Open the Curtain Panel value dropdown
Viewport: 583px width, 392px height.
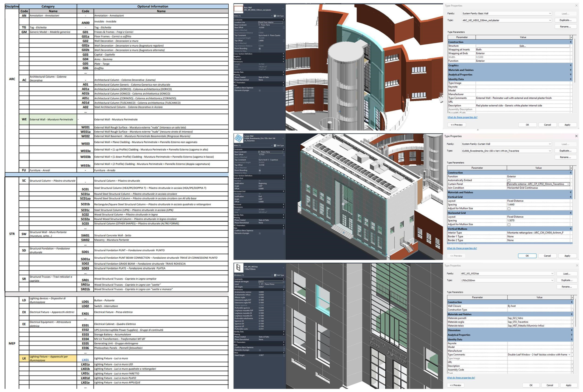pyautogui.click(x=568, y=184)
